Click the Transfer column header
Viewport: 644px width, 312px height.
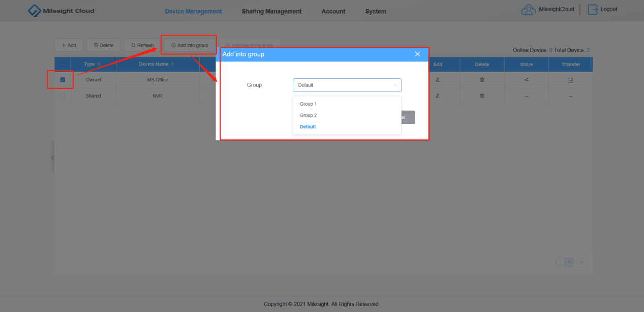click(x=571, y=65)
